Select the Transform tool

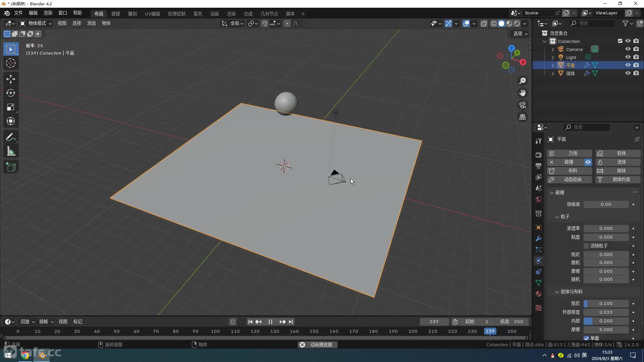(11, 121)
